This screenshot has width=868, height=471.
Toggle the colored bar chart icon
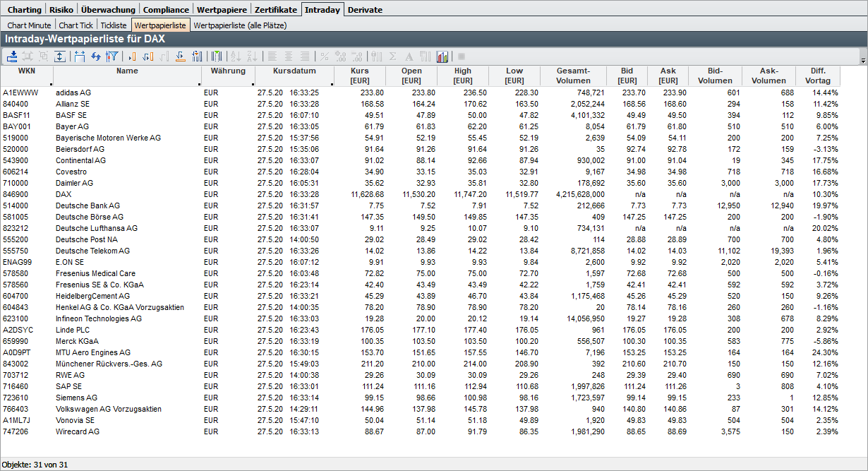[x=442, y=56]
